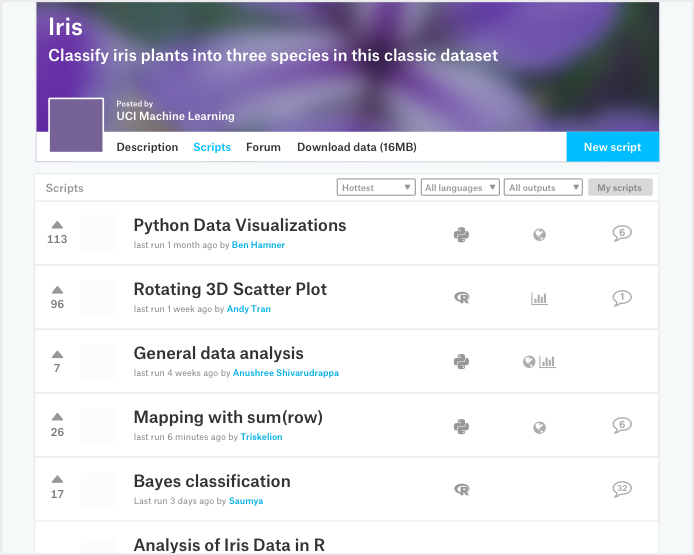This screenshot has height=555, width=694.
Task: Go to the Forum tab
Action: coord(263,147)
